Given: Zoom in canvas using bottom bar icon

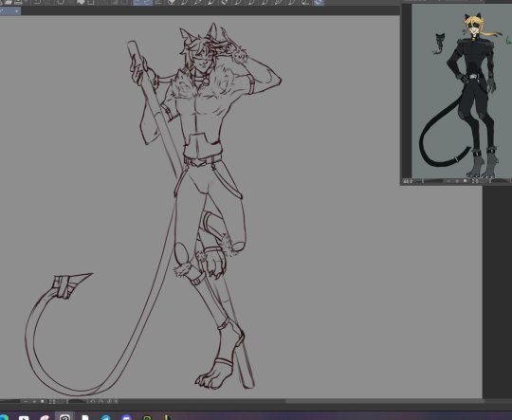Looking at the screenshot, I should coord(34,401).
